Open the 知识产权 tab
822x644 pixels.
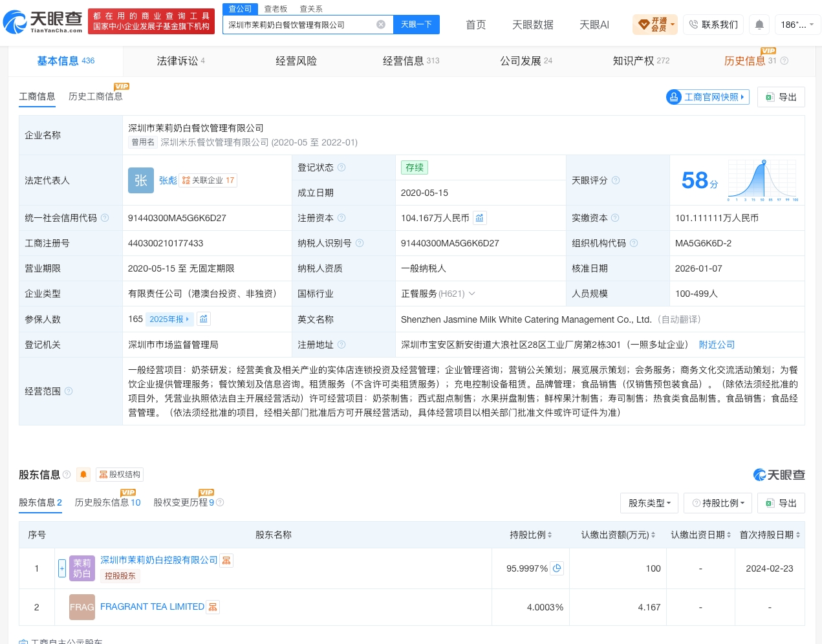click(641, 61)
